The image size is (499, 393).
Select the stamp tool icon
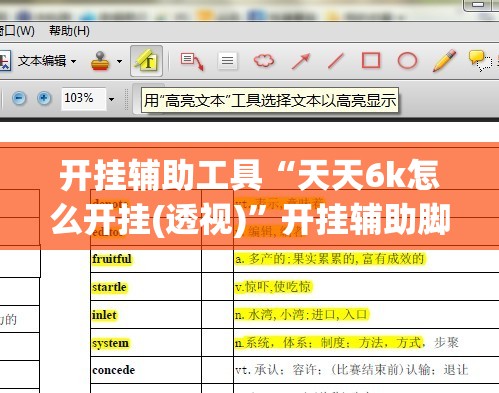(100, 61)
